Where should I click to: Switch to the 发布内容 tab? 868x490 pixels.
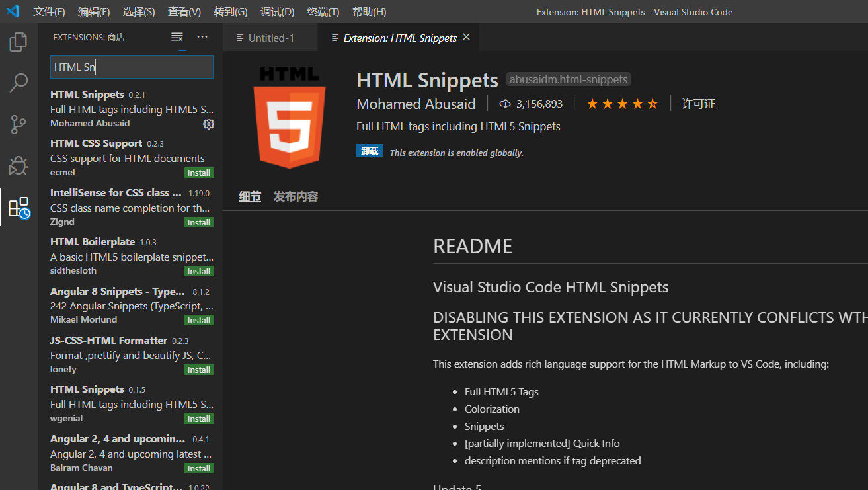pyautogui.click(x=296, y=196)
